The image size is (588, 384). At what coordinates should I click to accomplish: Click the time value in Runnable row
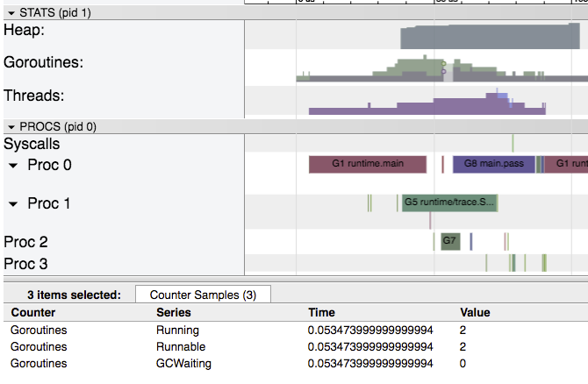coord(370,347)
